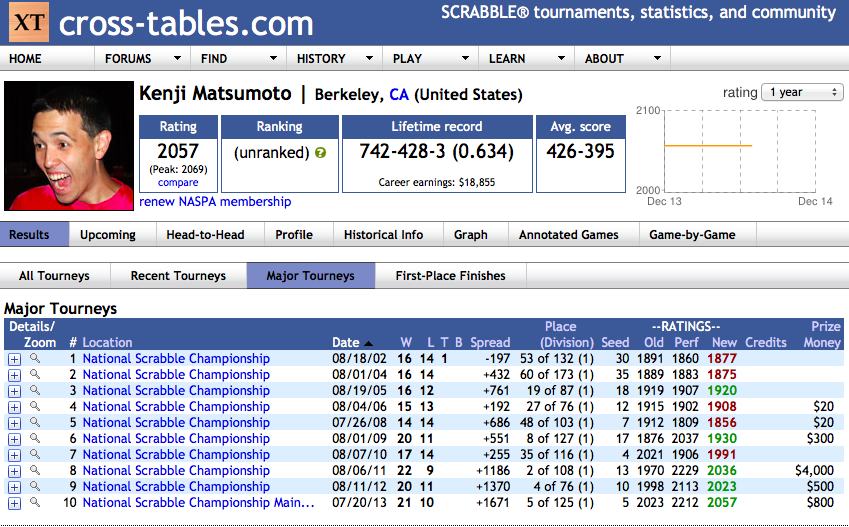Click the $4,000 prize money cell
The image size is (849, 527).
click(814, 471)
